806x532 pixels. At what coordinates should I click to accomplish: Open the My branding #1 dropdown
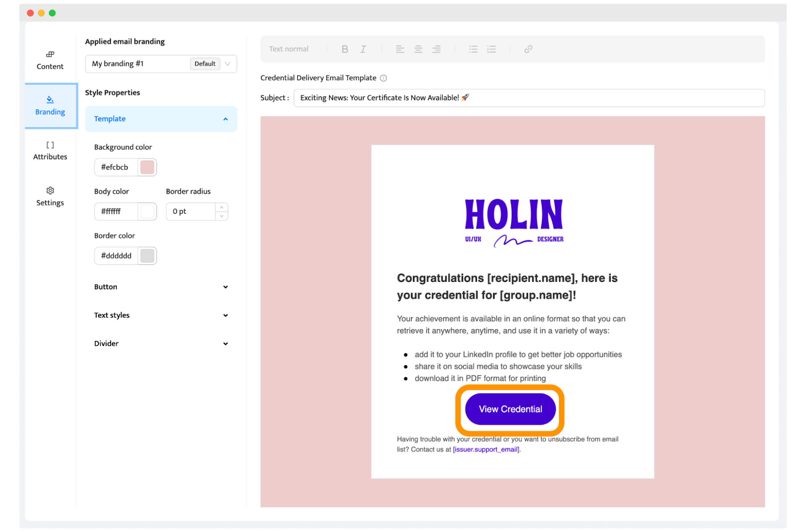[x=228, y=63]
